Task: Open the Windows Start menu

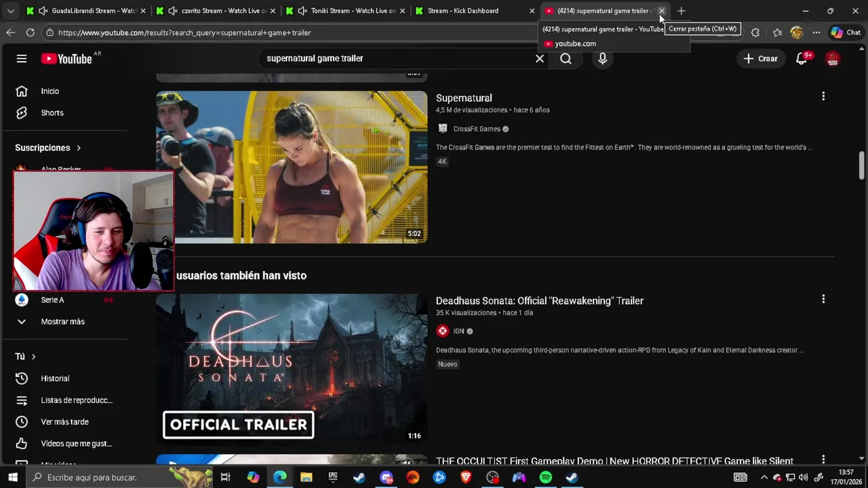Action: pos(13,477)
